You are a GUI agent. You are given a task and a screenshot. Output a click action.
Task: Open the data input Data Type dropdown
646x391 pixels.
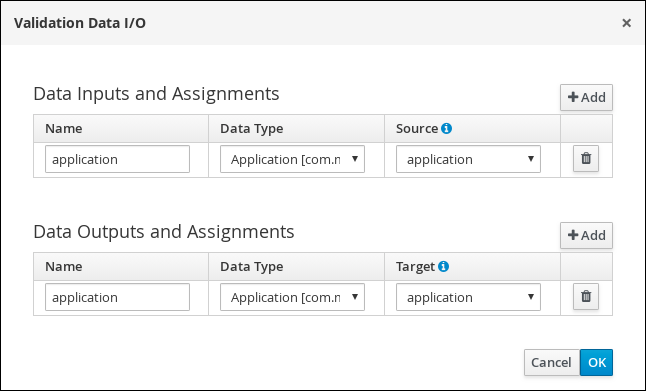(x=293, y=159)
